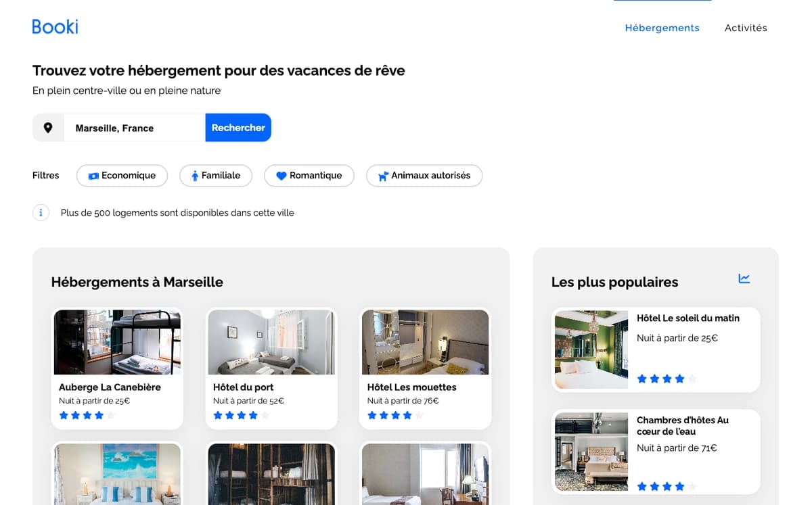
Task: Click the Booki logo
Action: 55,27
